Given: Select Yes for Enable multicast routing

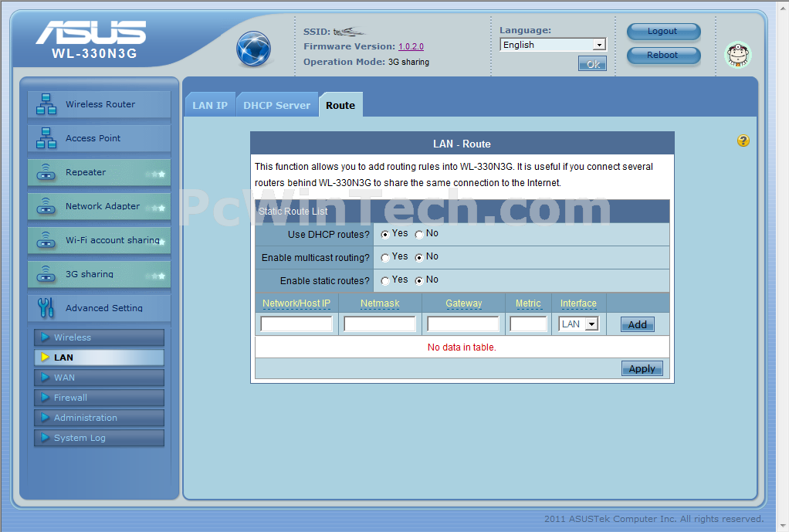Looking at the screenshot, I should point(385,257).
